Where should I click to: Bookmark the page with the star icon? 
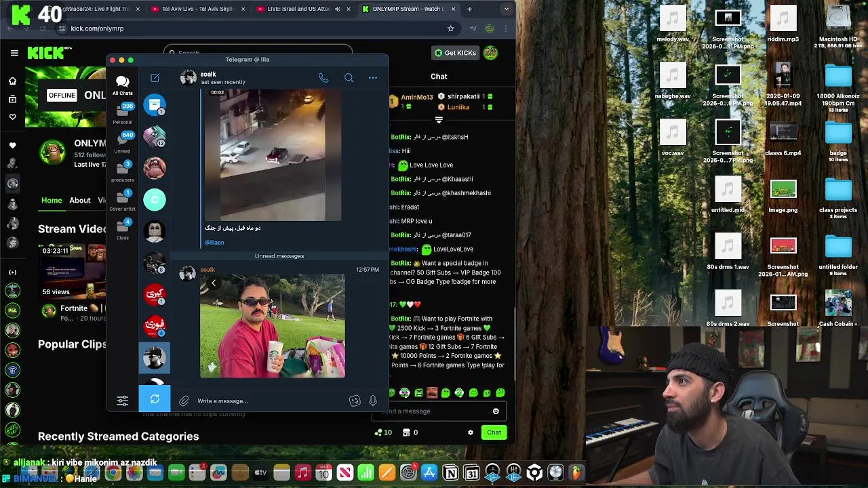point(450,28)
